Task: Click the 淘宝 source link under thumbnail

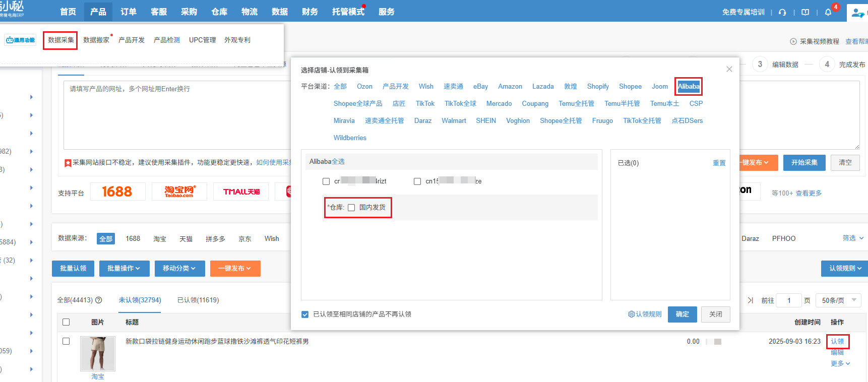Action: coord(98,376)
